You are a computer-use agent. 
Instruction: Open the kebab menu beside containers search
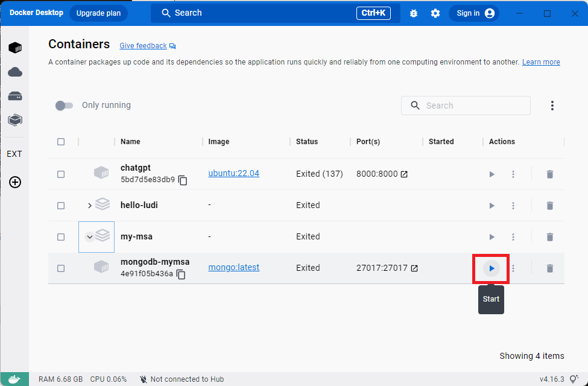coord(552,106)
